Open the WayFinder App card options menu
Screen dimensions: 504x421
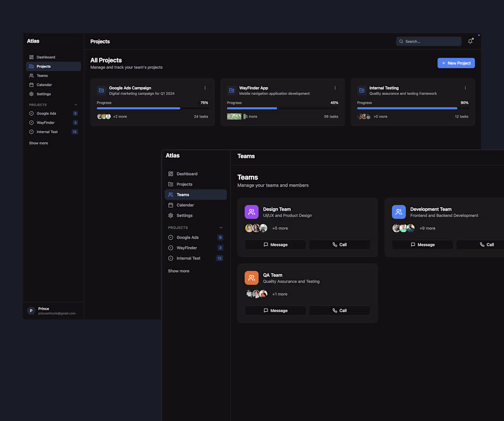(x=335, y=87)
